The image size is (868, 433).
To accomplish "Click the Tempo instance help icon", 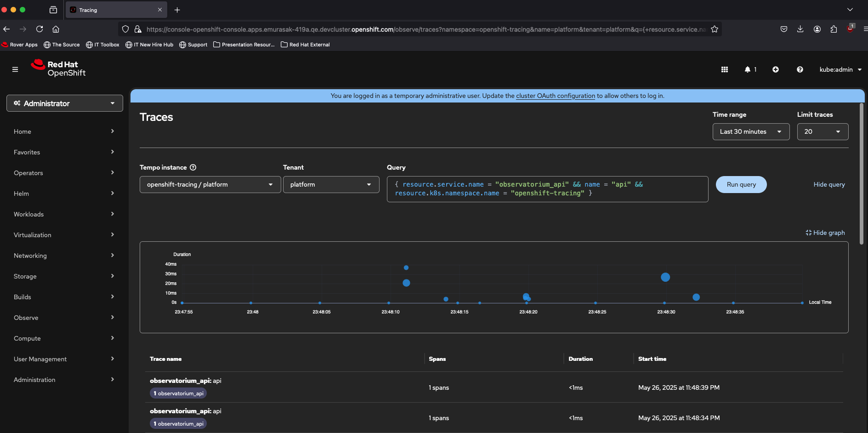I will point(193,167).
